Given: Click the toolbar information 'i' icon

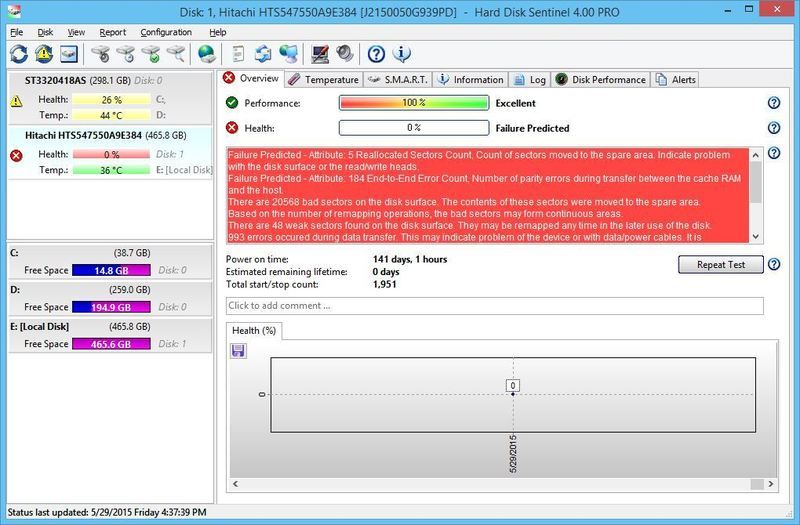Looking at the screenshot, I should coord(402,54).
